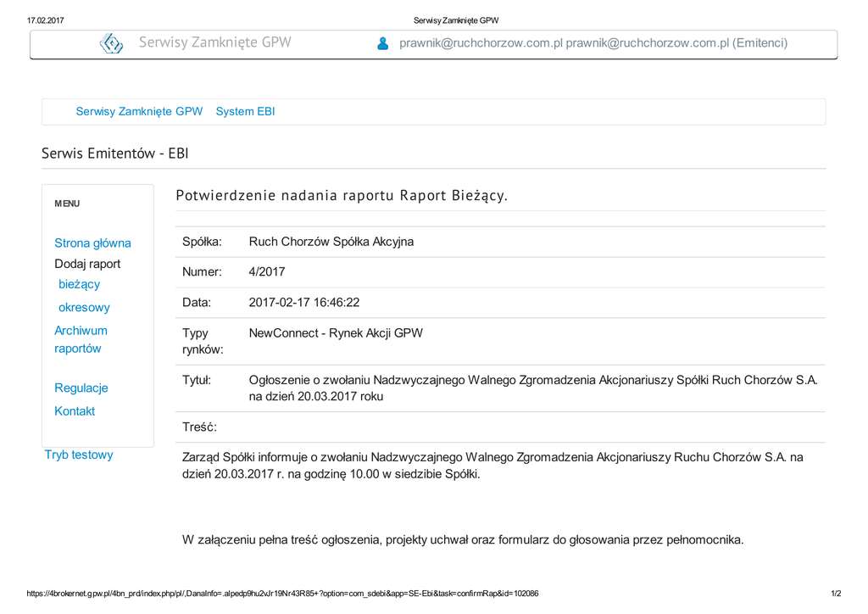
Task: Select bieżący report option in menu
Action: point(79,284)
